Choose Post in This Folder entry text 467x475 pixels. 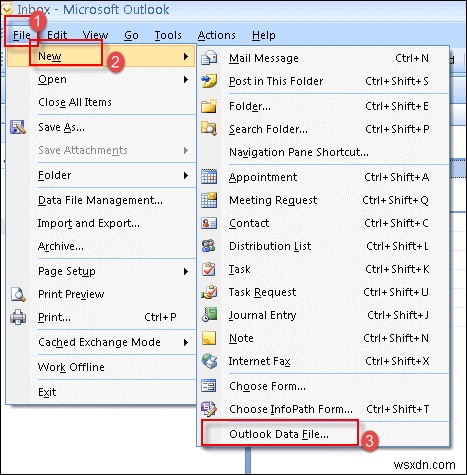pyautogui.click(x=276, y=81)
